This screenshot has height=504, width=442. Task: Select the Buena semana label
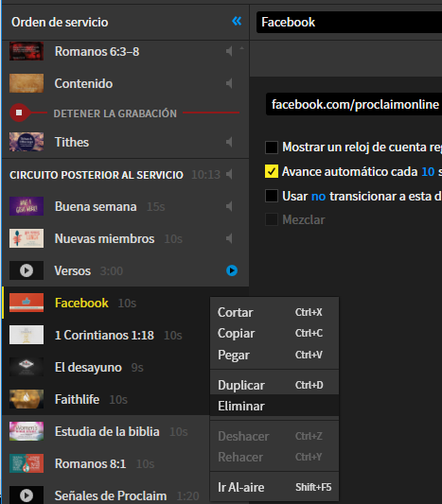(x=96, y=206)
